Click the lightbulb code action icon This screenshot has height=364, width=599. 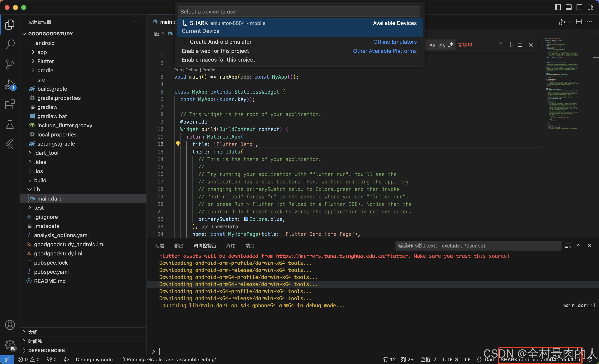click(x=178, y=144)
